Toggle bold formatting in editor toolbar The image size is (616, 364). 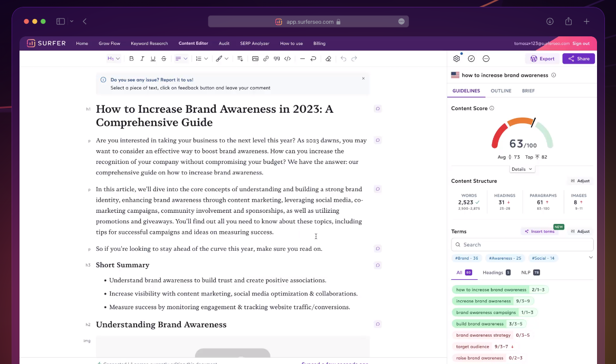coord(131,59)
